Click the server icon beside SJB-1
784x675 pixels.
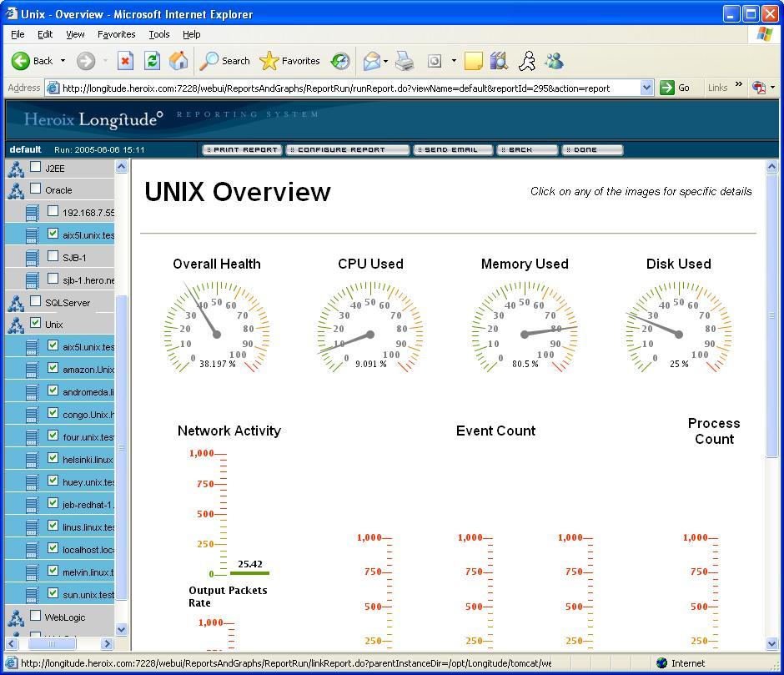point(32,258)
